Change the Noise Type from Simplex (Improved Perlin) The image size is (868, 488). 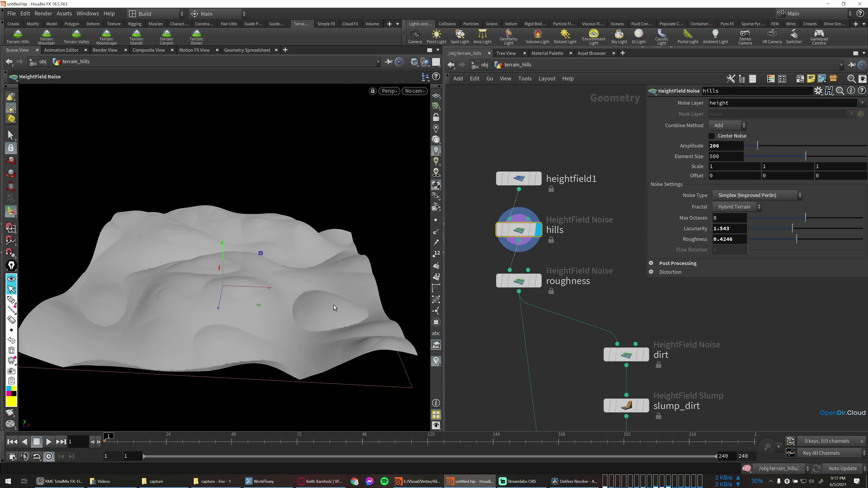pos(757,195)
